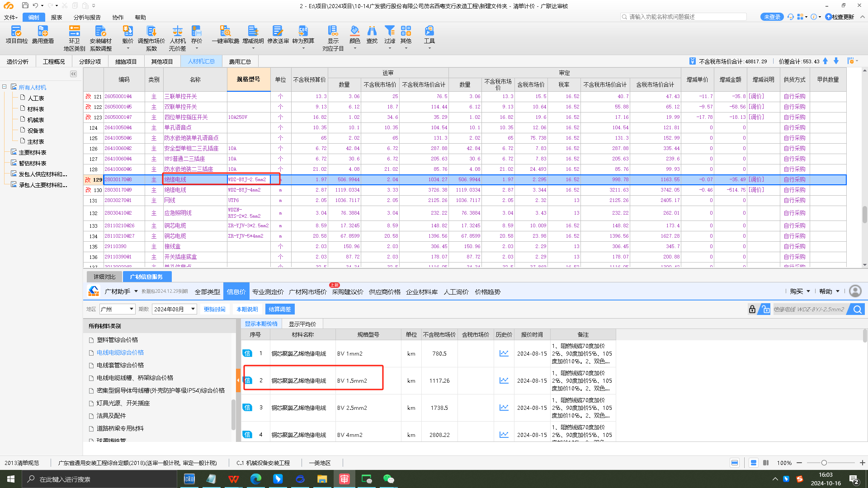868x488 pixels.
Task: Run 项目自检 project self-check
Action: pos(17,35)
